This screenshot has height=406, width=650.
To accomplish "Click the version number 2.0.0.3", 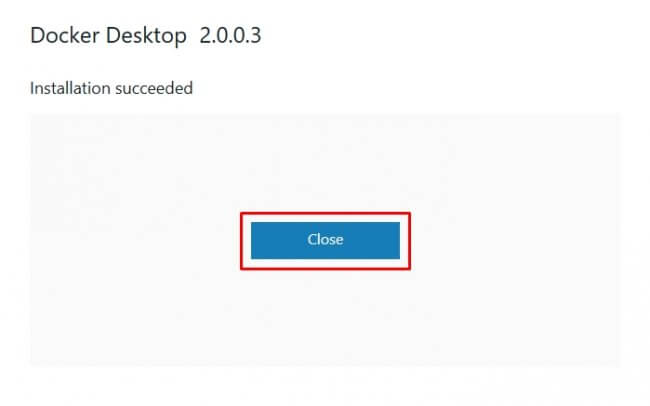I will tap(230, 35).
